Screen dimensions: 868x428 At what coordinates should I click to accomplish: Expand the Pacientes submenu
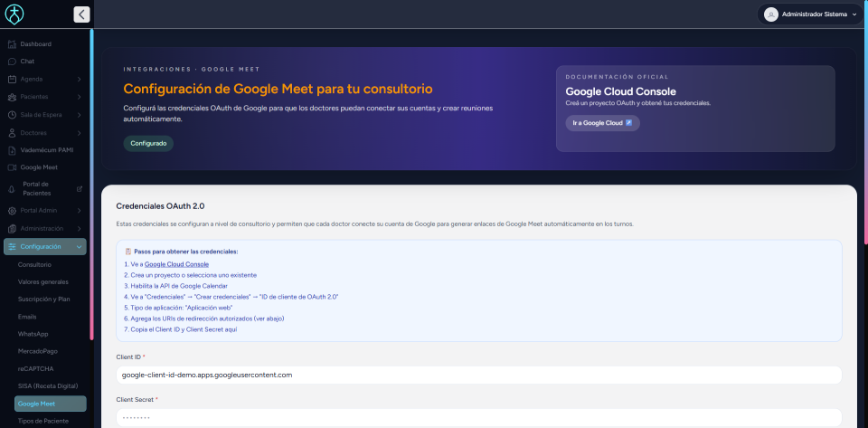(80, 97)
